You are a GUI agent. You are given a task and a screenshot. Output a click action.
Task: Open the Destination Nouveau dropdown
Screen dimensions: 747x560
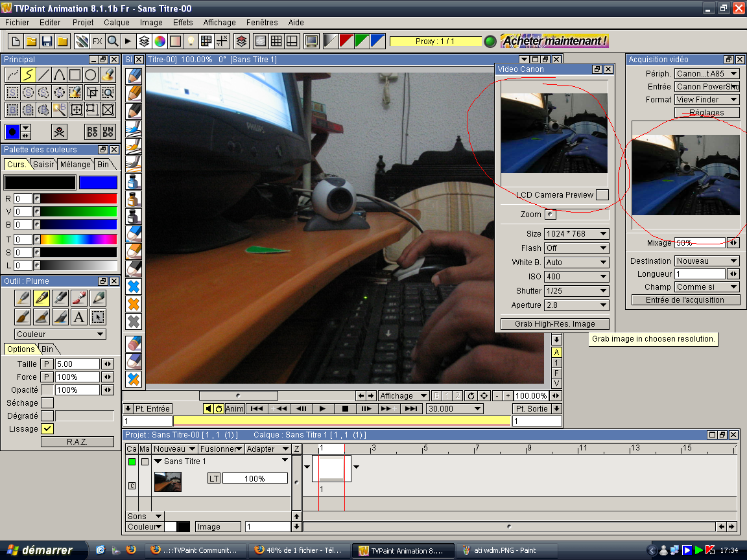click(707, 261)
